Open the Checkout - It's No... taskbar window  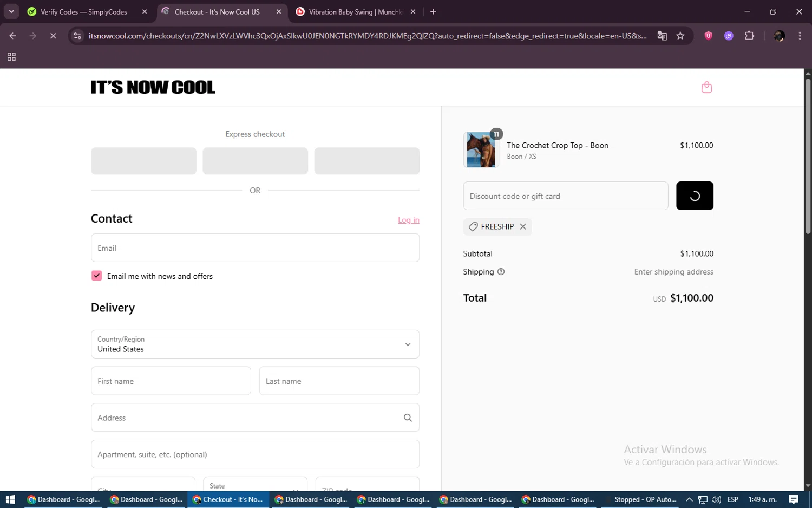(x=228, y=499)
